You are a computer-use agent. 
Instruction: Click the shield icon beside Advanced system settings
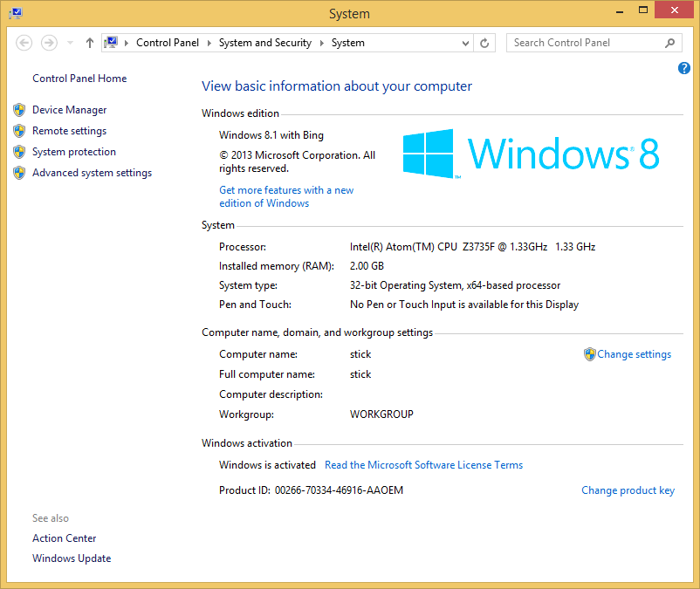pyautogui.click(x=19, y=173)
